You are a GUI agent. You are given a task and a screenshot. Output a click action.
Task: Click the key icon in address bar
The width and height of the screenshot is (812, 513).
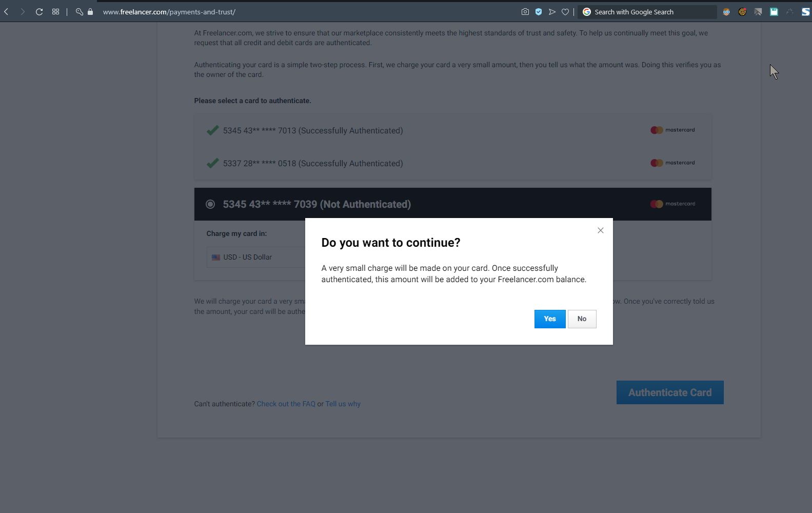click(79, 12)
